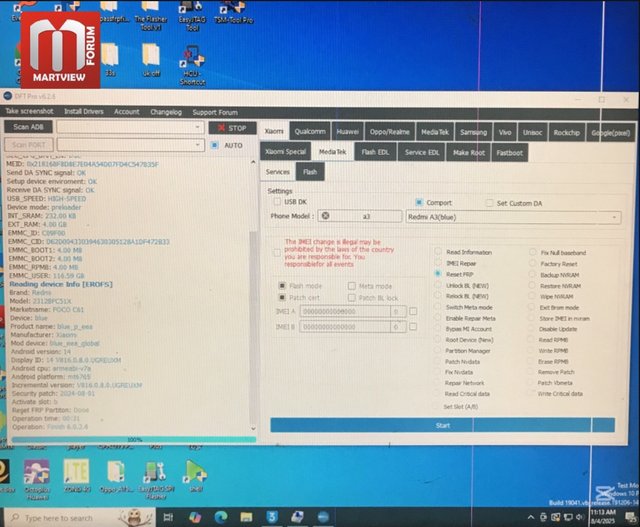Open the Install Drivers menu
This screenshot has width=640, height=527.
(x=84, y=111)
